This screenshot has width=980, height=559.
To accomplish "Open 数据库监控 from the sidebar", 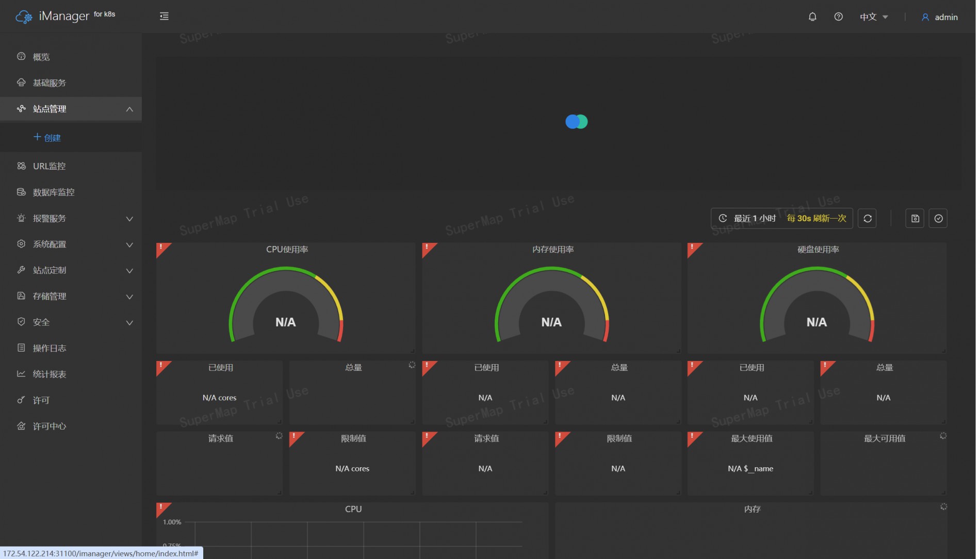I will click(x=53, y=192).
